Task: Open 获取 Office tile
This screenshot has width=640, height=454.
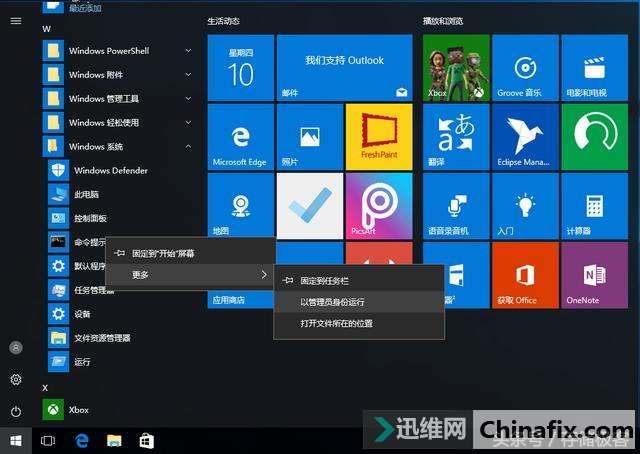Action: point(525,275)
